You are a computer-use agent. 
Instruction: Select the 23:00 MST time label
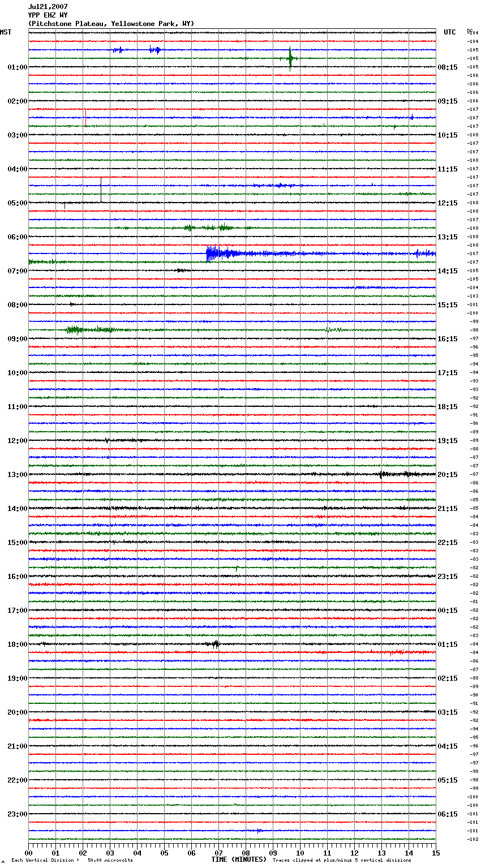[17, 814]
